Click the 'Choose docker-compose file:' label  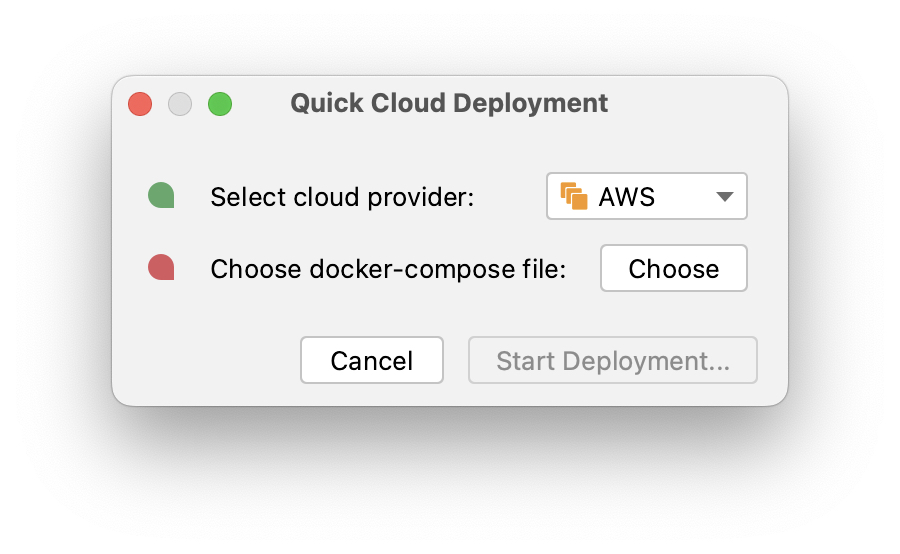pos(388,269)
